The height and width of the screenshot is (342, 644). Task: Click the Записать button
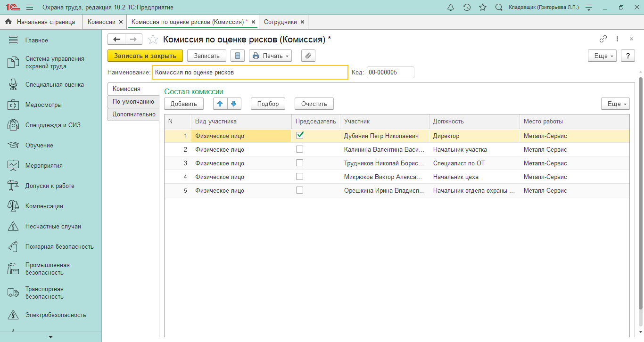(207, 56)
